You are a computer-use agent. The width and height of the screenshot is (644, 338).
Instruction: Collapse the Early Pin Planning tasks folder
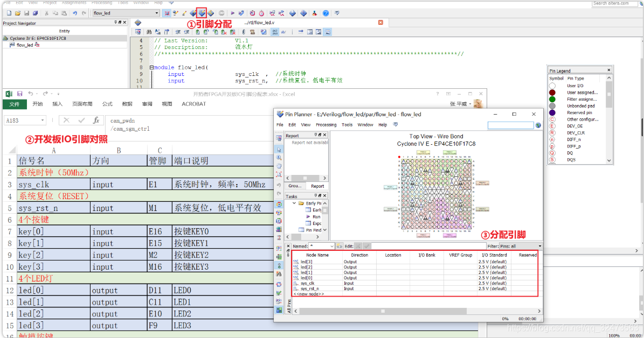coord(294,203)
